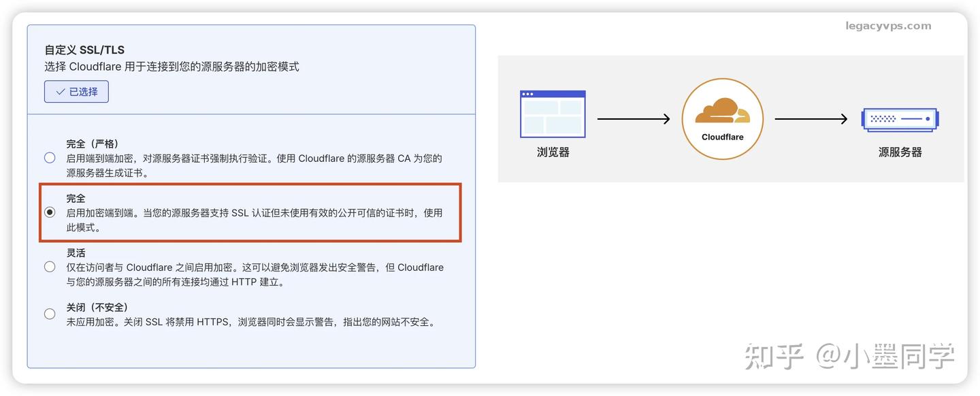Screen dimensions: 980x396
Task: Click the 已选择 button
Action: tap(76, 92)
